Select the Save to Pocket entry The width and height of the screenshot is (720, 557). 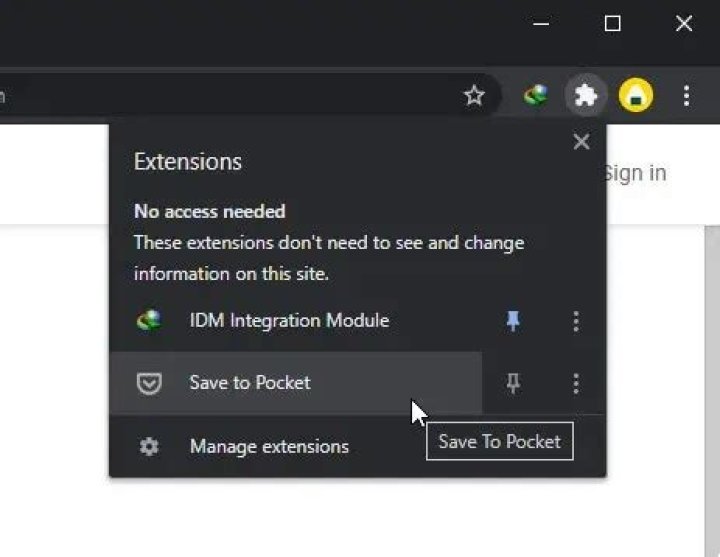[296, 383]
